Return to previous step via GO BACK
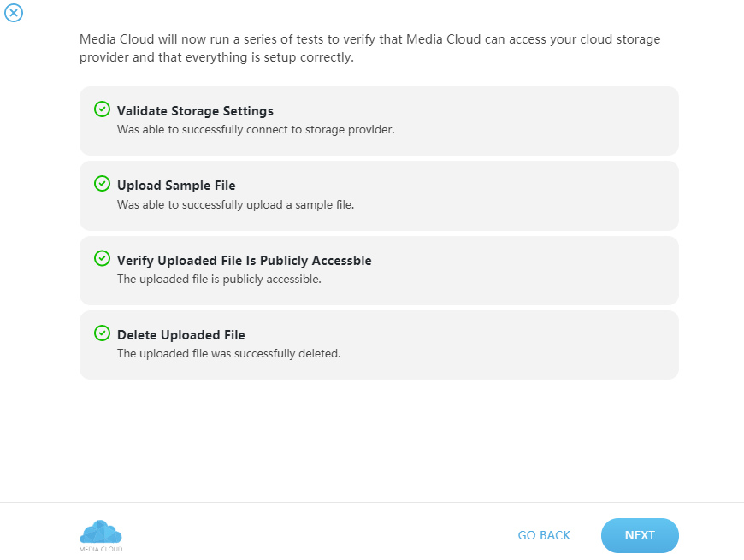 [x=544, y=535]
